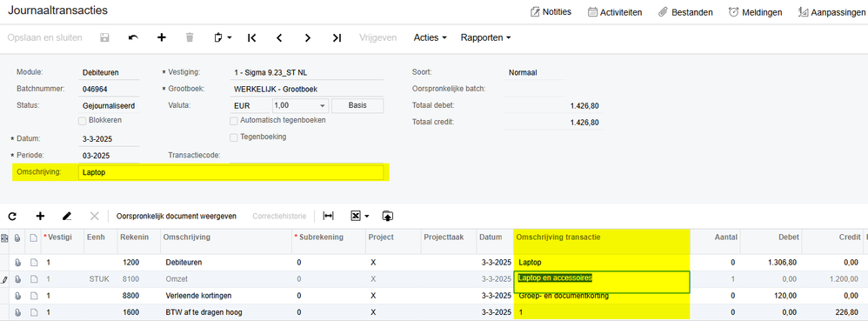Click the Omschrijving field containing Laptop

pos(230,172)
